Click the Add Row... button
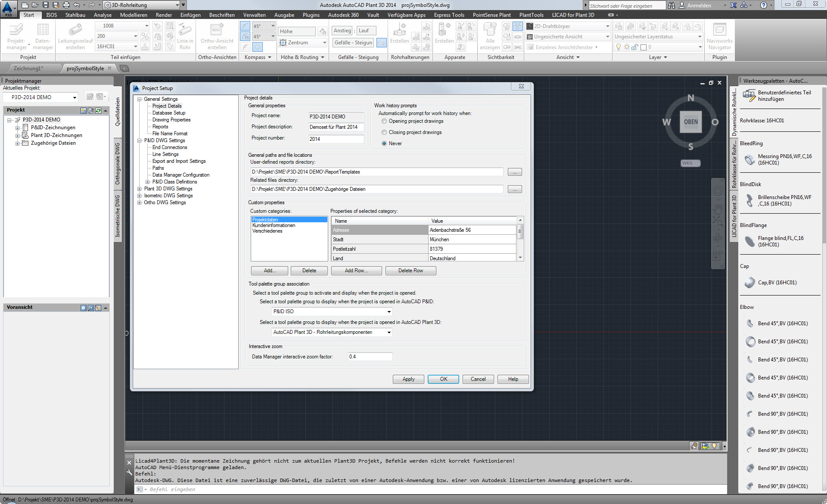Viewport: 827px width, 504px height. point(356,271)
